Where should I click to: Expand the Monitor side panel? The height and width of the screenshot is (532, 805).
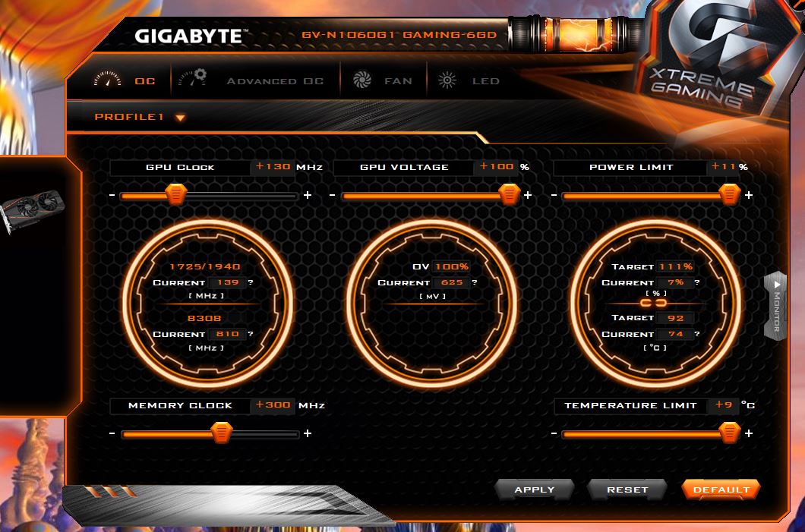tap(776, 307)
